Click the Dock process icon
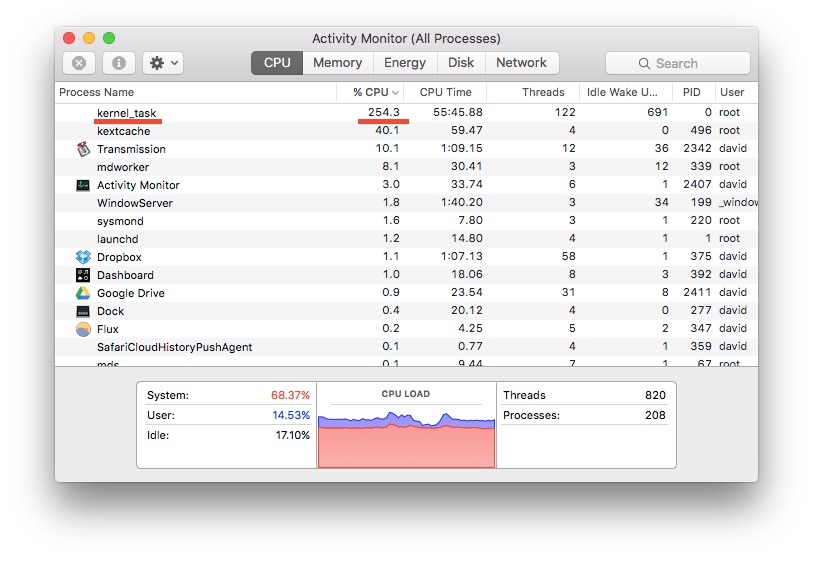Viewport: 817px width, 570px height. (83, 311)
